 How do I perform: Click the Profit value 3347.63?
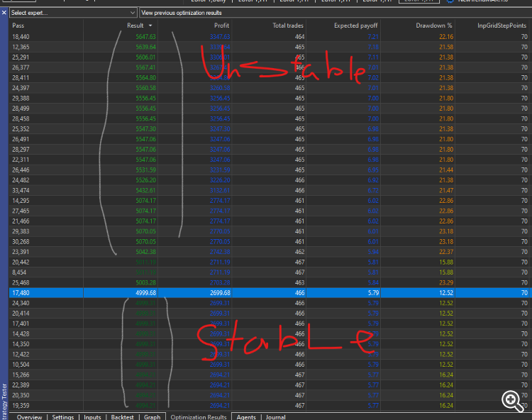220,37
